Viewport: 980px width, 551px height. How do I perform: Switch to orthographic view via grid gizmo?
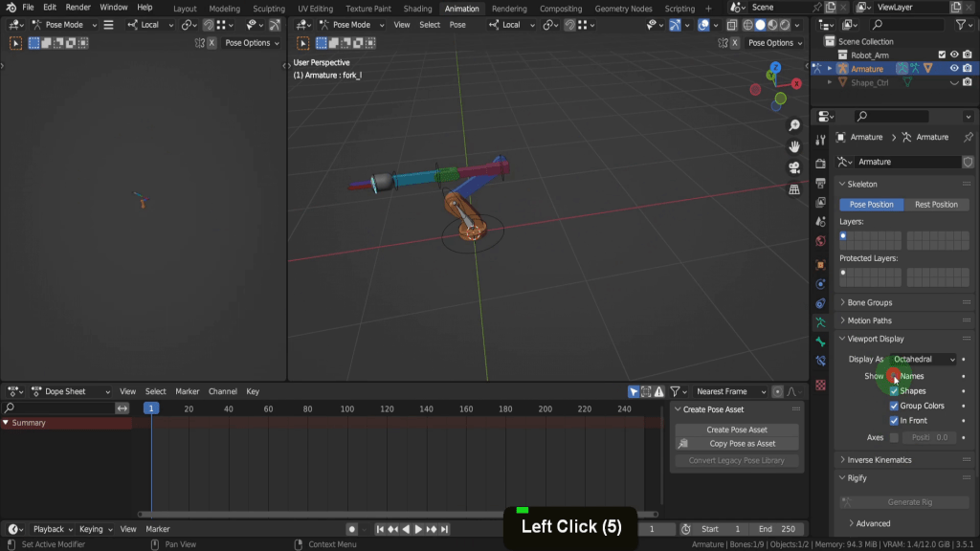pos(794,188)
